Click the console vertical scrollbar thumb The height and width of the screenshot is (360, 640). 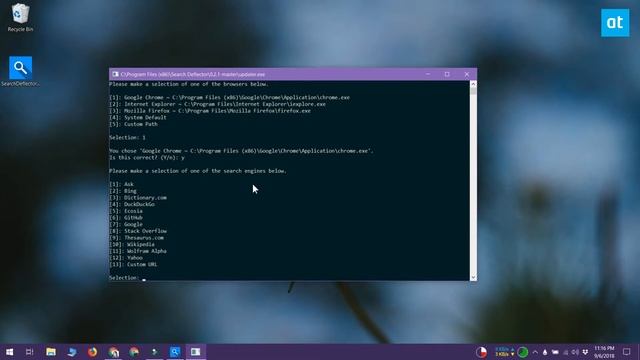click(x=473, y=91)
